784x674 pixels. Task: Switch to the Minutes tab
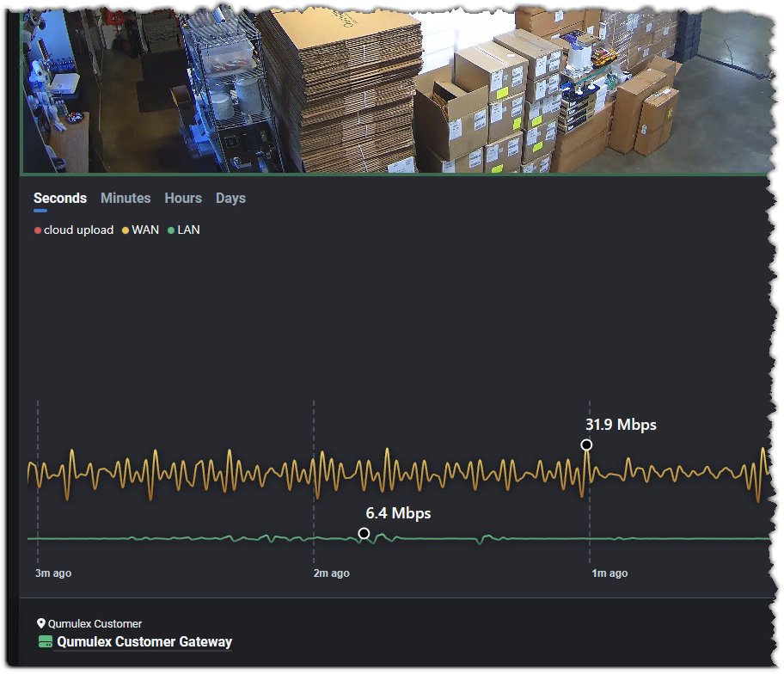click(x=126, y=199)
